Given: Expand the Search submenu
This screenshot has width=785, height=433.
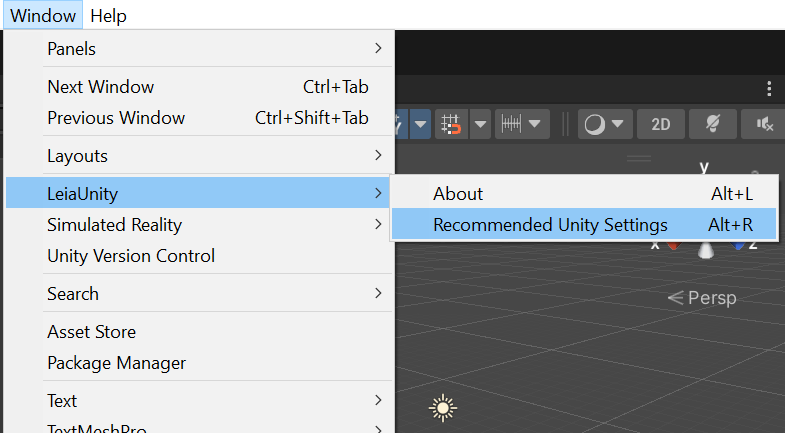Looking at the screenshot, I should [199, 293].
